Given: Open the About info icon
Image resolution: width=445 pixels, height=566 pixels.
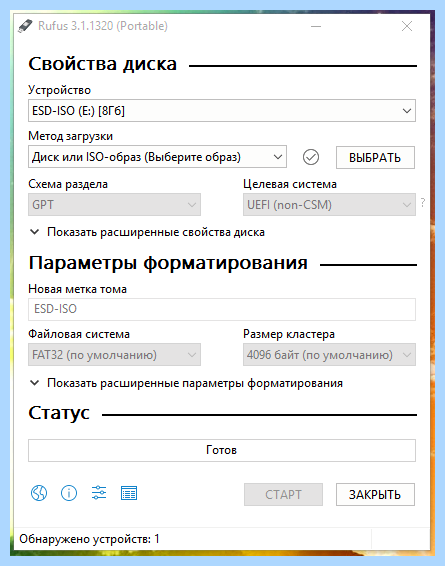Looking at the screenshot, I should (69, 493).
